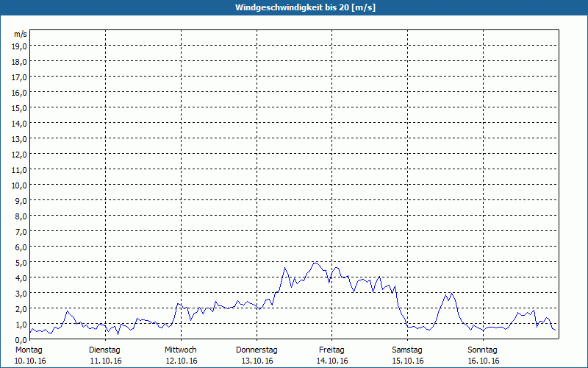Click the 'Sonntag' day label
This screenshot has width=588, height=368.
tap(482, 350)
